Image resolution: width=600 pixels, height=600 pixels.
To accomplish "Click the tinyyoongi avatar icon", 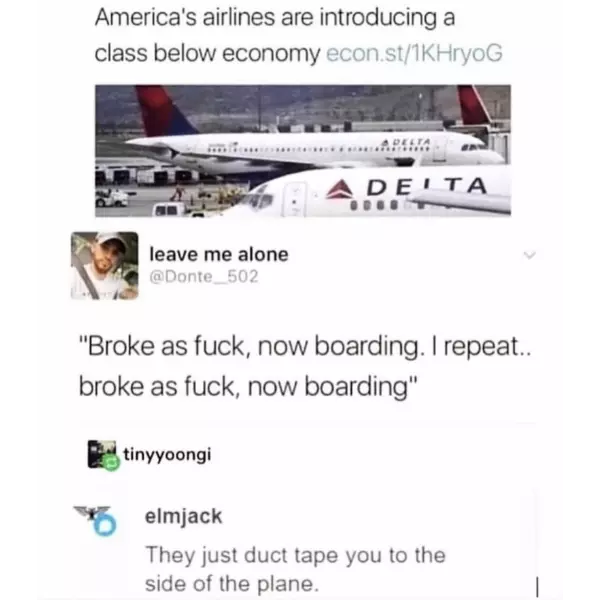I will (103, 455).
